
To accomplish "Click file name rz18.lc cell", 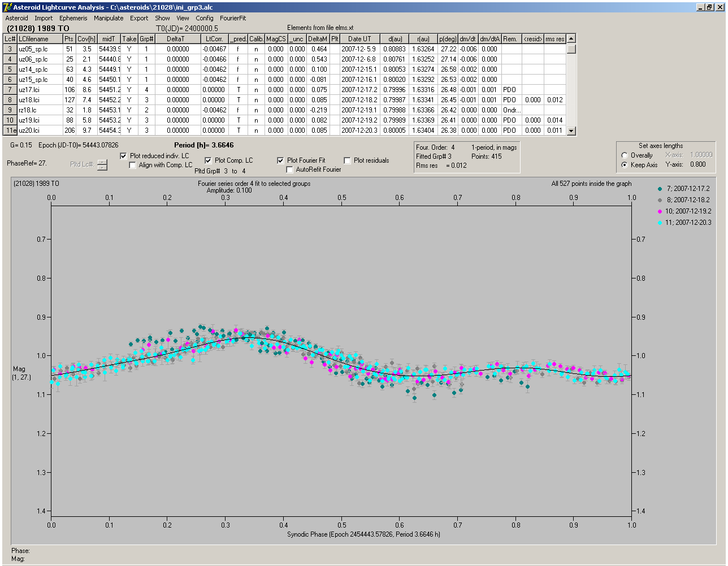I will [40, 110].
